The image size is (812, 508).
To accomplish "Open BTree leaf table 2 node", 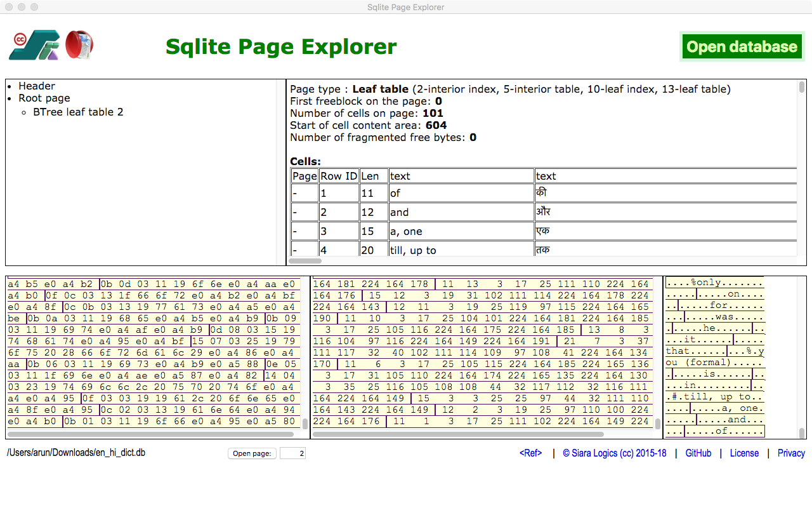I will 78,112.
